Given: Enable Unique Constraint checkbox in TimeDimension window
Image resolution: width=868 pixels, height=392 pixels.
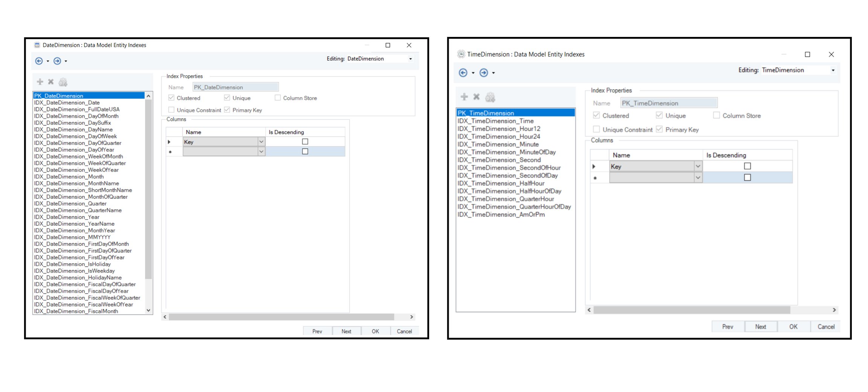Looking at the screenshot, I should coord(596,130).
